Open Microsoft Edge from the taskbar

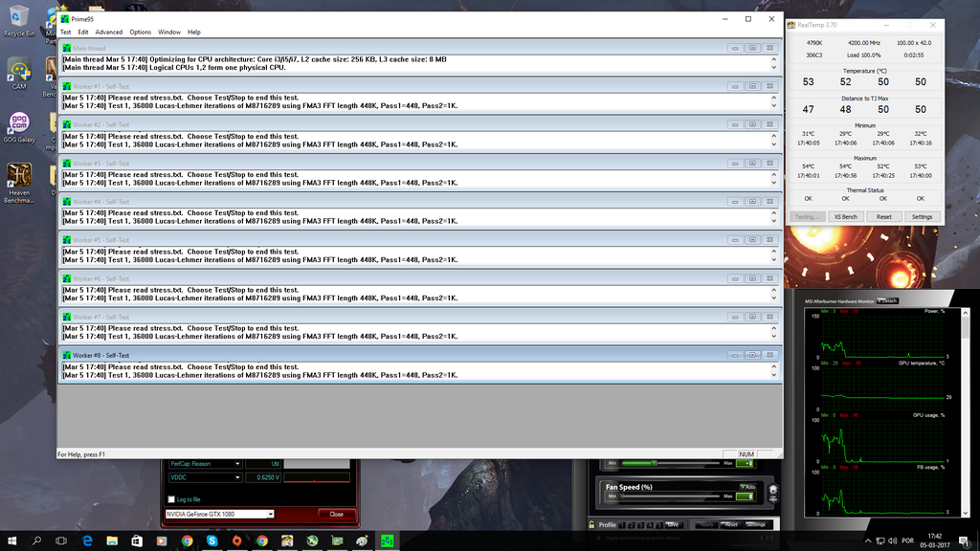click(x=87, y=540)
